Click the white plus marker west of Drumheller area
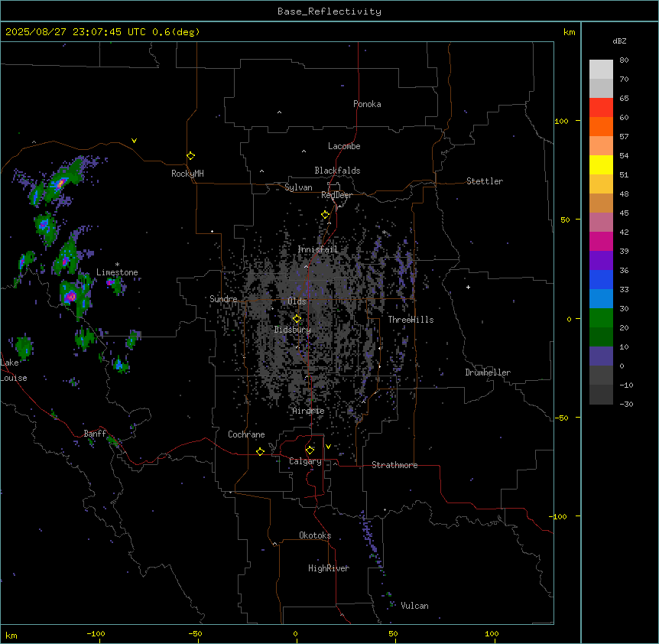The image size is (659, 644). coord(468,287)
